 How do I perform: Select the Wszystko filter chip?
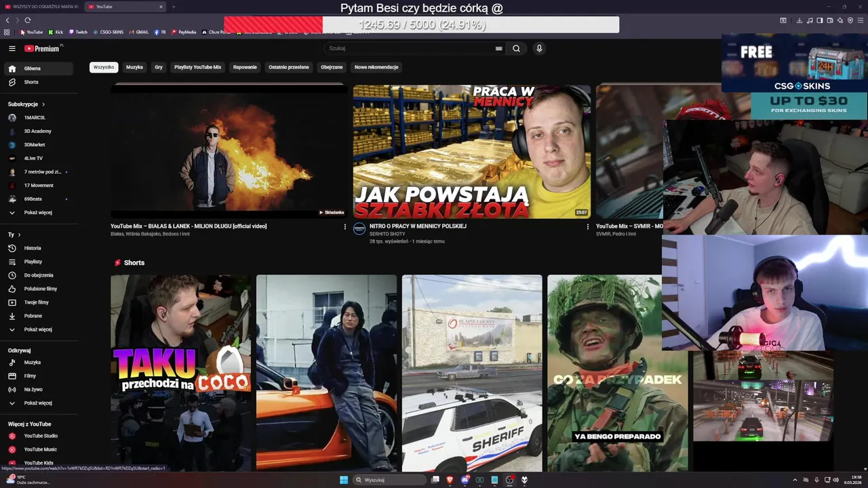point(104,67)
